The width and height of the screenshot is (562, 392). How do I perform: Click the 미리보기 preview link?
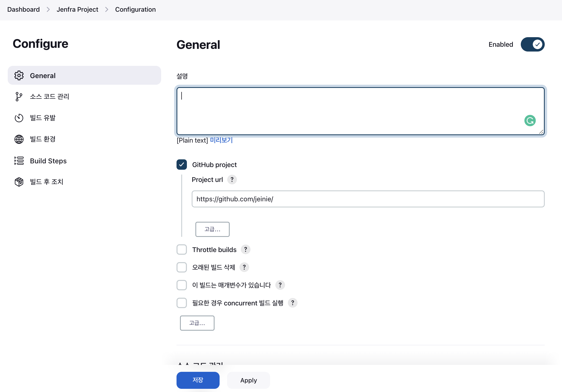point(221,140)
